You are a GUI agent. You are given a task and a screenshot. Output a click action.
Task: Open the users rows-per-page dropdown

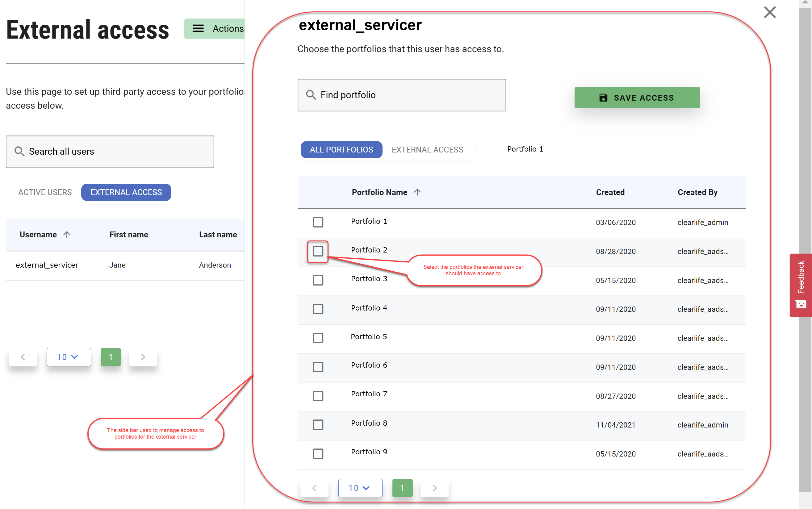[68, 357]
